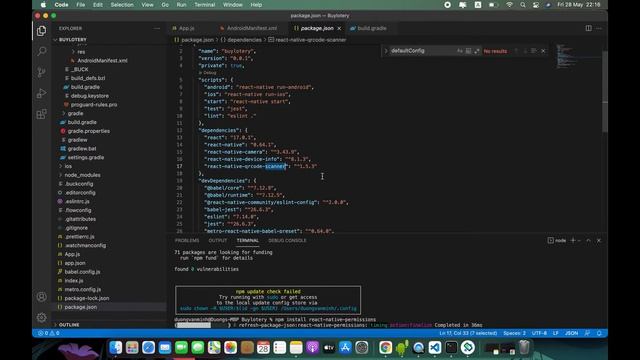
Task: Split the editor to the right
Action: [589, 28]
